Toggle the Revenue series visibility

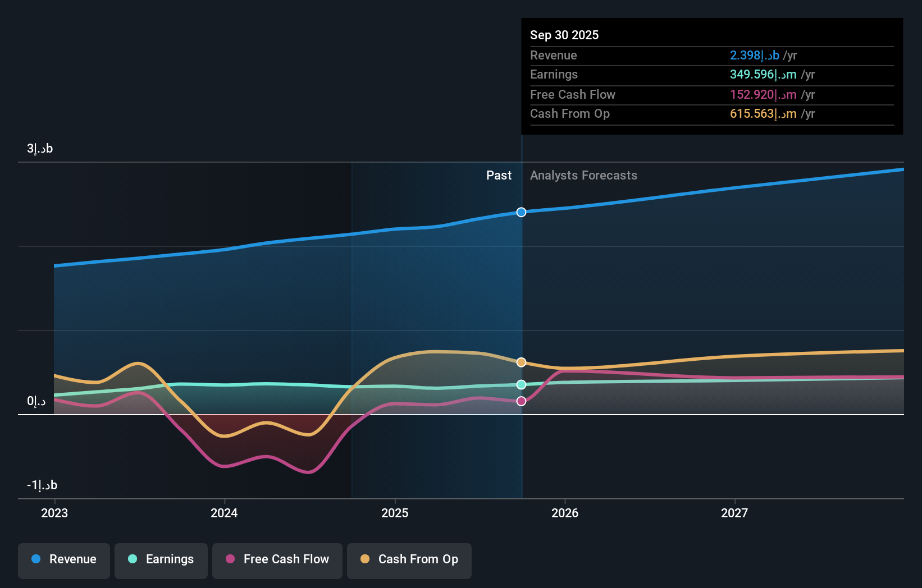[x=63, y=560]
